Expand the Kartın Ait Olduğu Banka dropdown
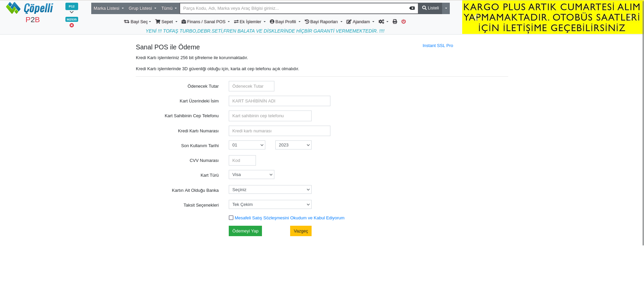The width and height of the screenshot is (644, 304). point(270,190)
